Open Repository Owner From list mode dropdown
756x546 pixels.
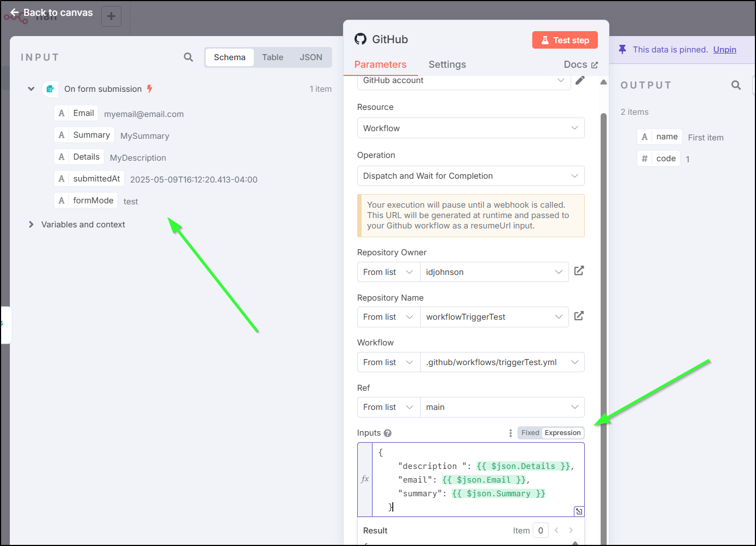coord(388,272)
